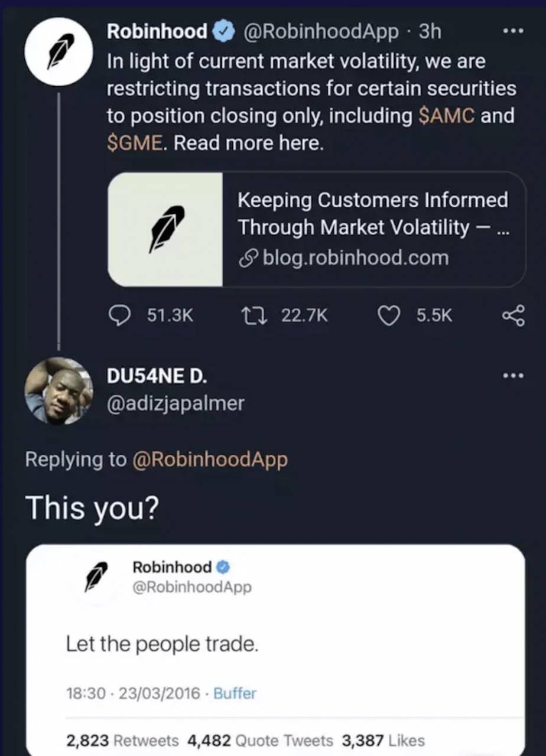
Task: Click DU54NE D.'s profile picture
Action: tap(58, 390)
